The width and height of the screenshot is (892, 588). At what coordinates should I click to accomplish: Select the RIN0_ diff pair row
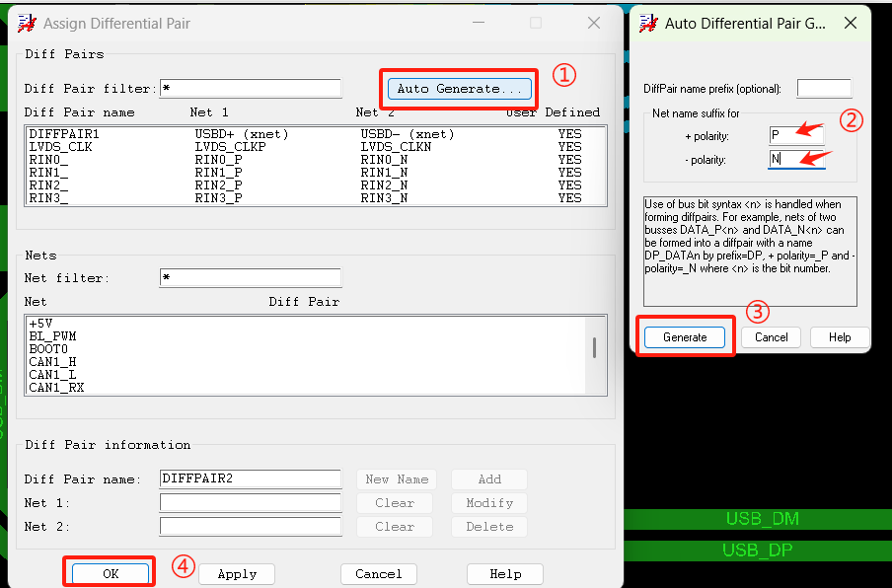click(316, 160)
